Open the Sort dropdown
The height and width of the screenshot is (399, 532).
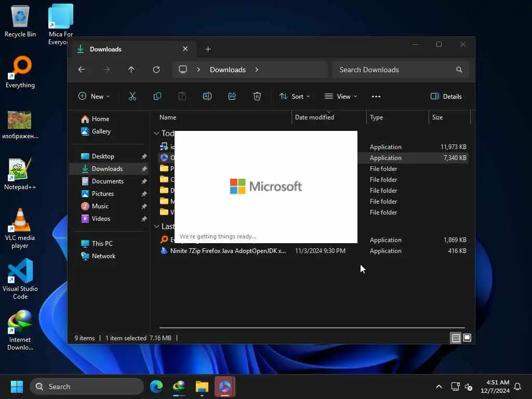[295, 96]
